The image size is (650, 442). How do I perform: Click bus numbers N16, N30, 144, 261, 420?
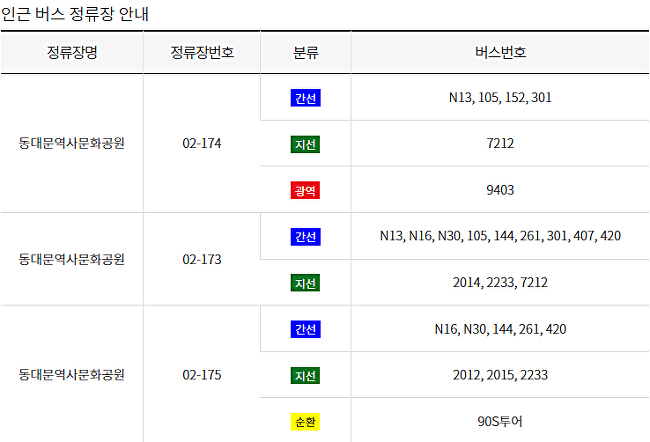click(500, 330)
